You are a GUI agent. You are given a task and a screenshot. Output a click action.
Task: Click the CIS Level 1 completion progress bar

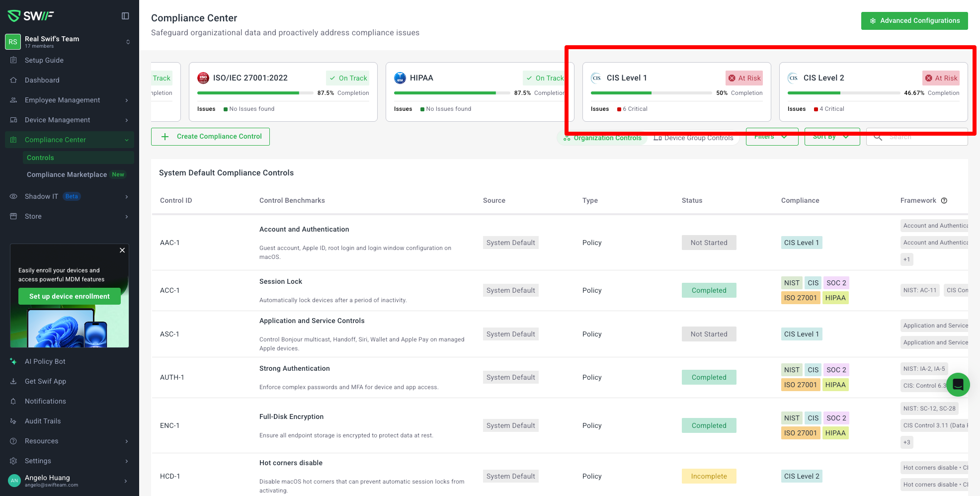(x=651, y=93)
